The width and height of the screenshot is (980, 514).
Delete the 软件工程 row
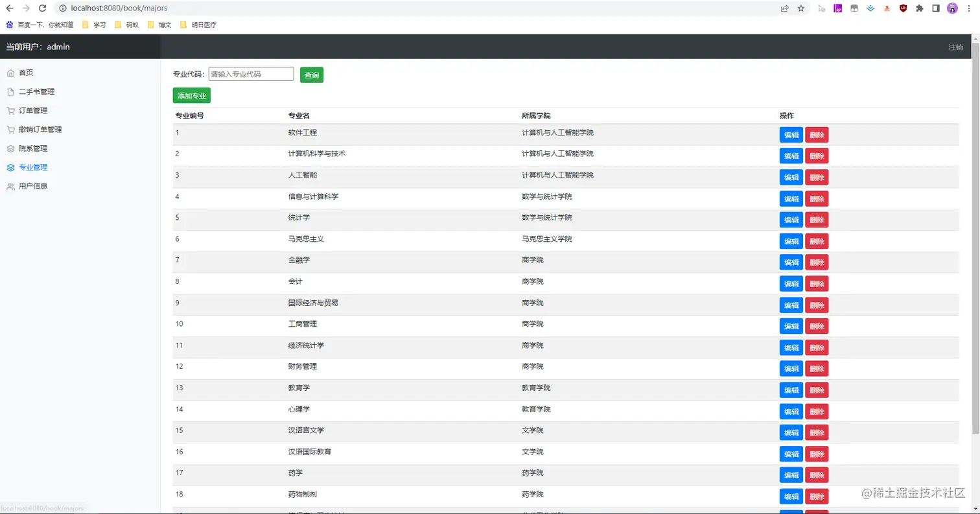pos(817,135)
